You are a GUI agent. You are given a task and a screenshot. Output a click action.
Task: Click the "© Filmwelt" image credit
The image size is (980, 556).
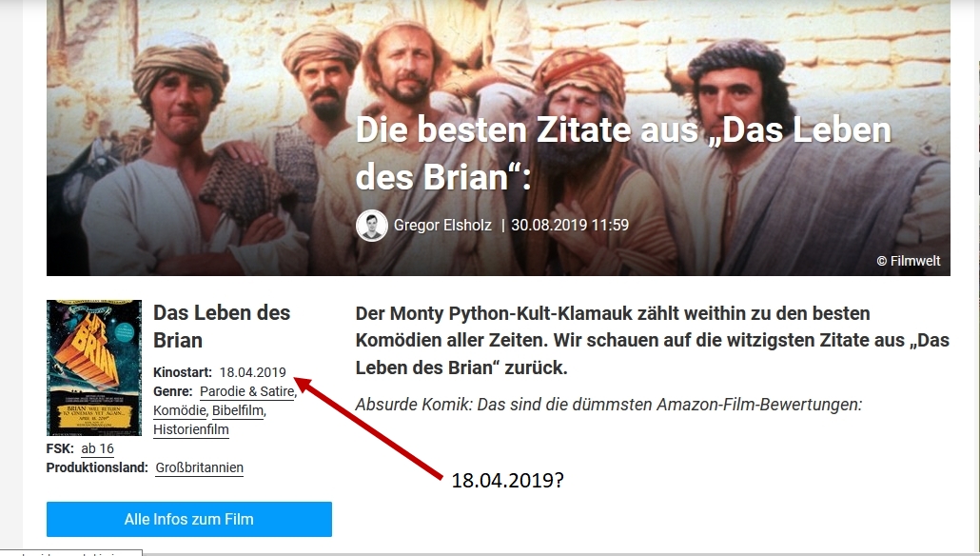click(x=908, y=261)
